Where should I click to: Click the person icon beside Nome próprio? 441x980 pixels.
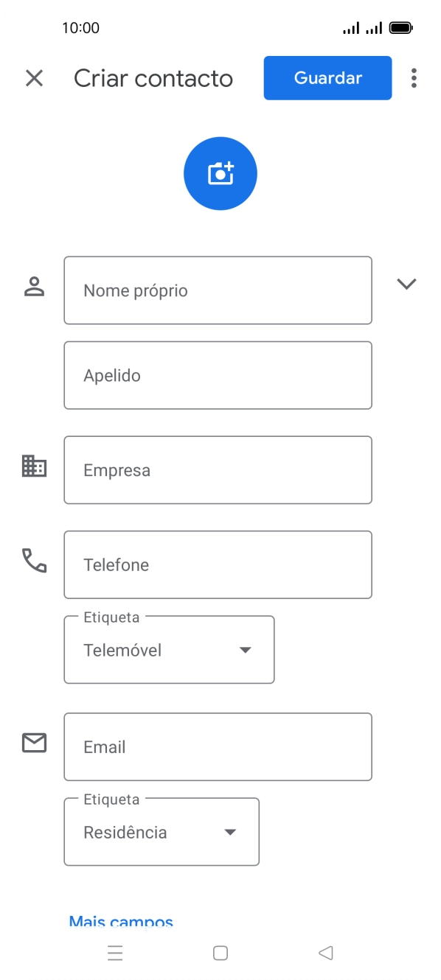click(x=35, y=287)
